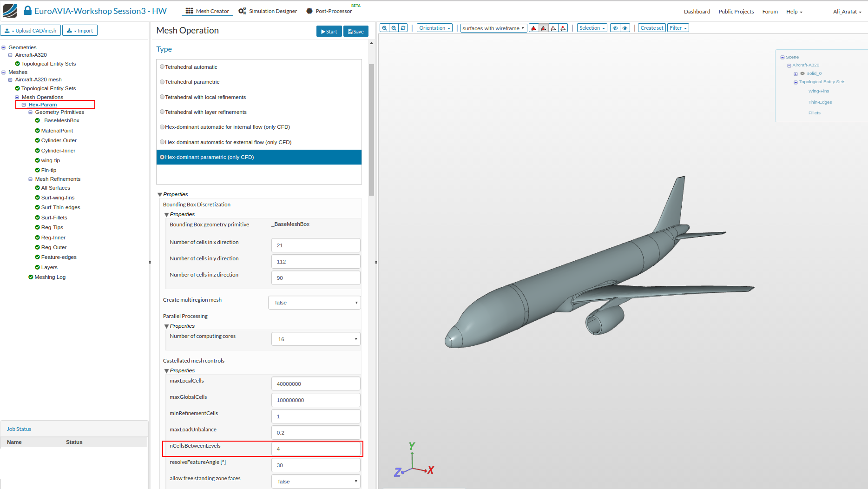This screenshot has height=489, width=868.
Task: Select Tetrahedral with local refinements option
Action: click(x=162, y=97)
